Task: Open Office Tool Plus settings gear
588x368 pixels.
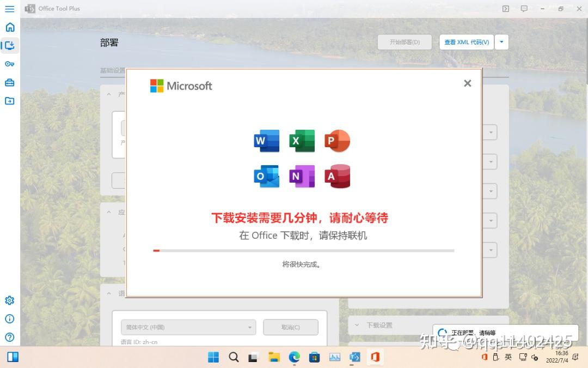Action: [x=9, y=300]
